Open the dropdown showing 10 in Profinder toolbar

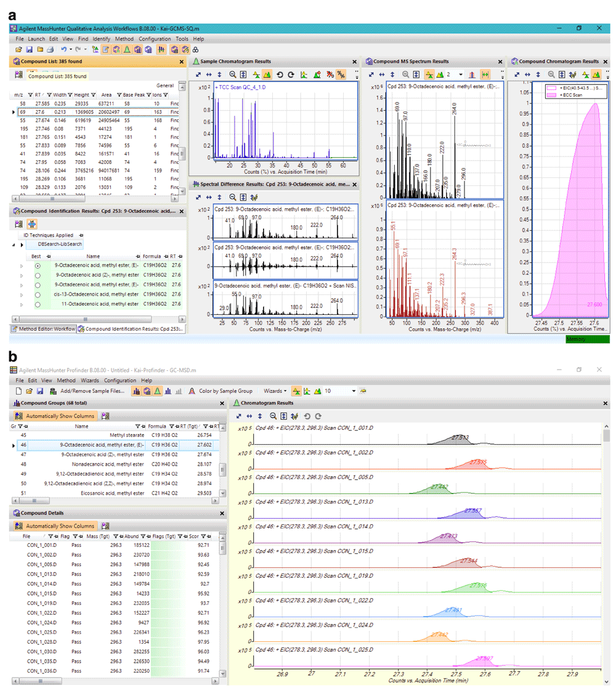[354, 391]
